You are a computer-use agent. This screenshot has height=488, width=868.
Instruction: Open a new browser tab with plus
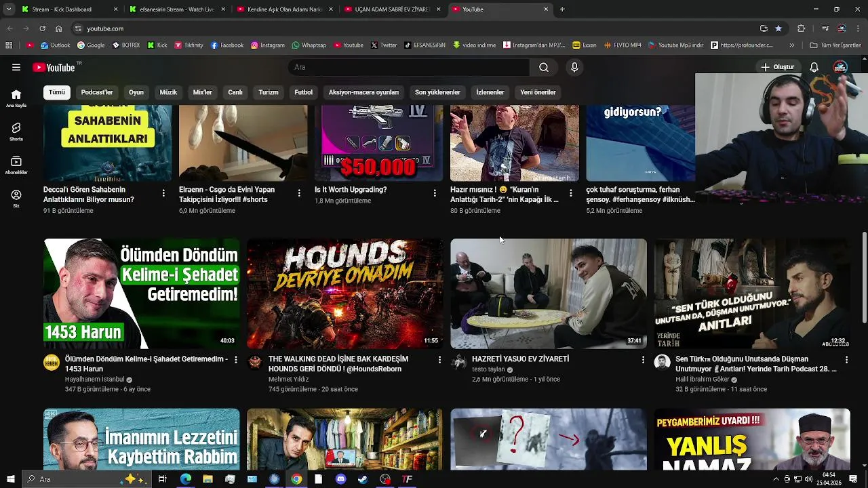coord(562,9)
